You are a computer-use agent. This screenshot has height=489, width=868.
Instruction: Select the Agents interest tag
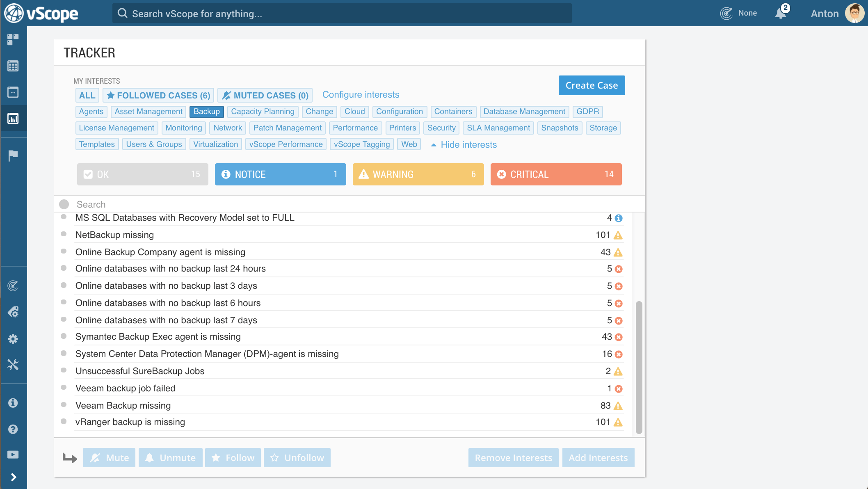coord(91,112)
